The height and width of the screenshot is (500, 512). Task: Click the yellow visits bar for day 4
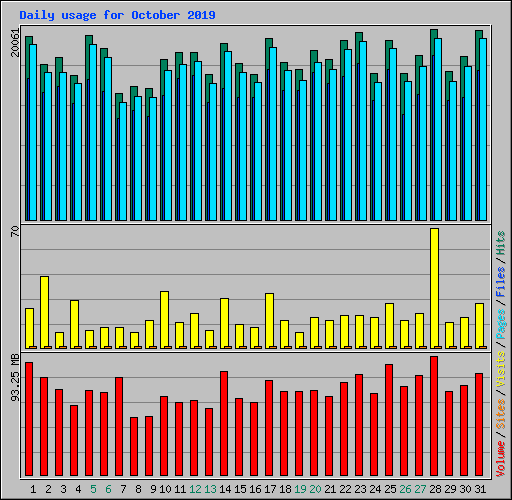[x=74, y=324]
